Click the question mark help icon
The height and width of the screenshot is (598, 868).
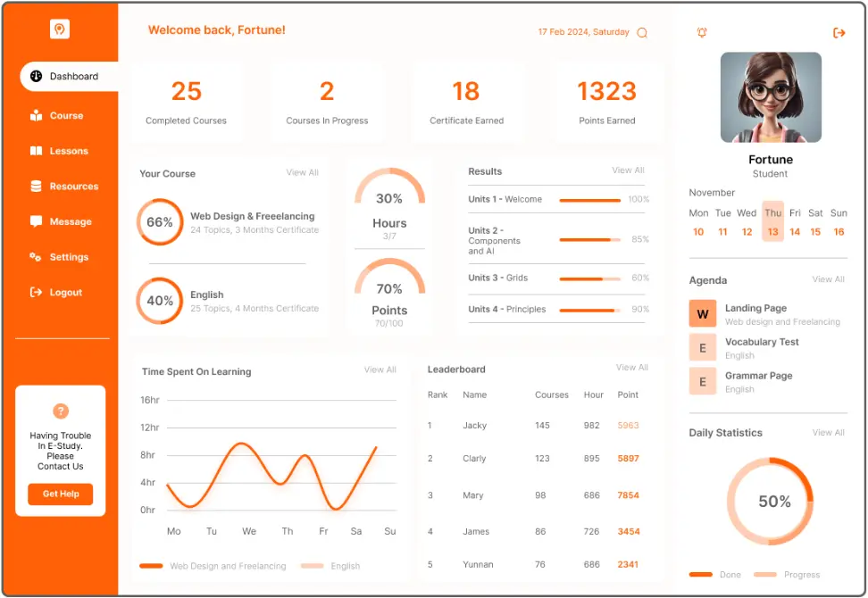coord(61,411)
